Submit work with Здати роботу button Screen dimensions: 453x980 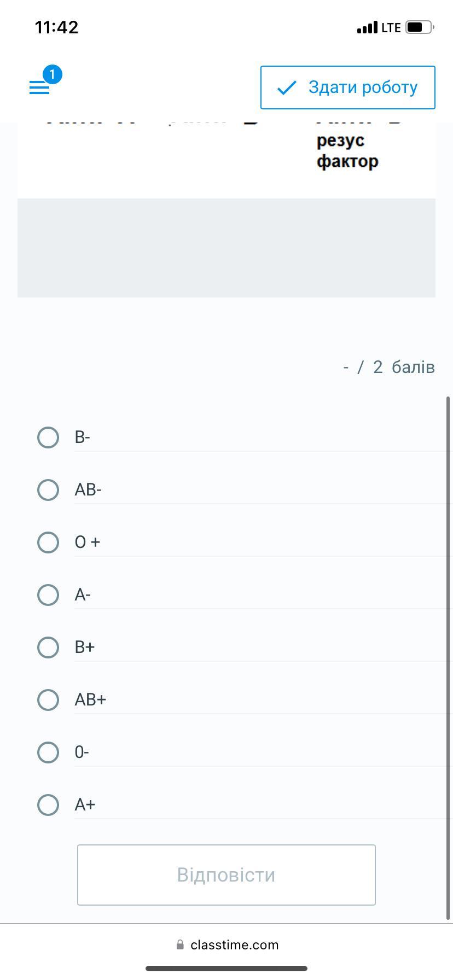(348, 87)
